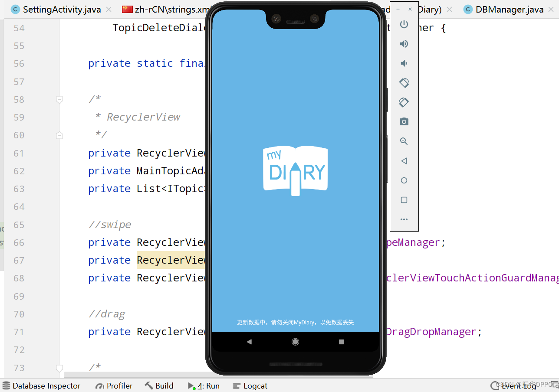This screenshot has height=392, width=559.
Task: Click 'private static' keywords on line 56
Action: click(x=131, y=63)
